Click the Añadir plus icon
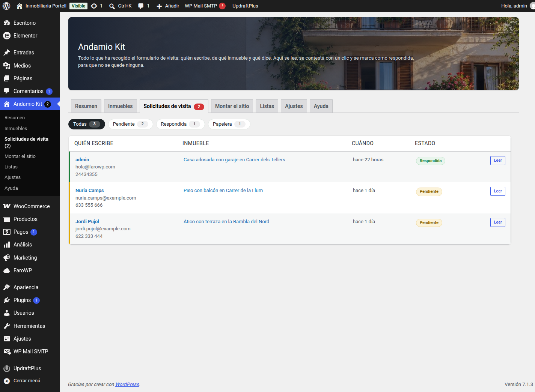The height and width of the screenshot is (392, 535). (159, 6)
